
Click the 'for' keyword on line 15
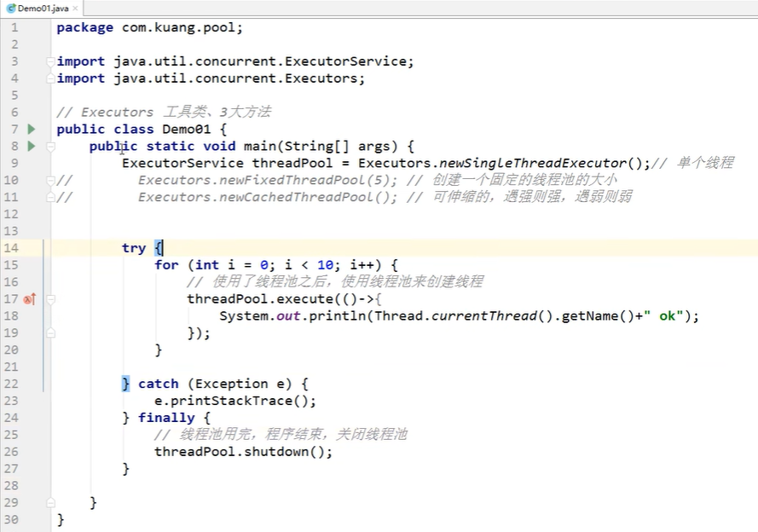click(x=166, y=265)
